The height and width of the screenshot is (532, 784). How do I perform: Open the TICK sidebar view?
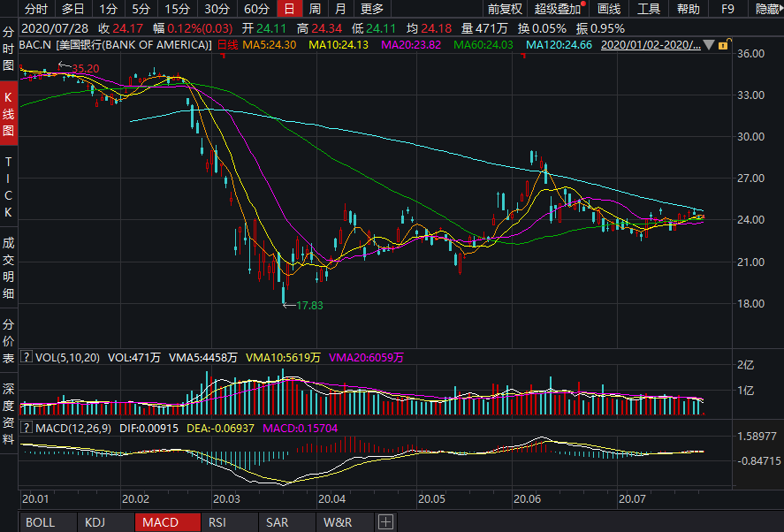tap(9, 187)
